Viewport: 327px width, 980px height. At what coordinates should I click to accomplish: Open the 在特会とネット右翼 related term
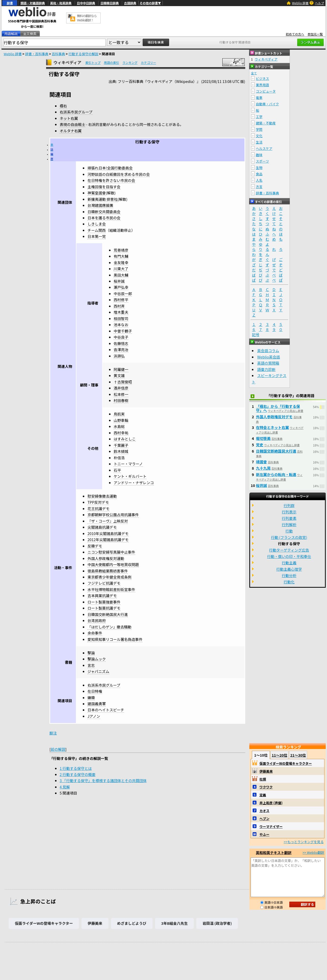click(x=272, y=428)
